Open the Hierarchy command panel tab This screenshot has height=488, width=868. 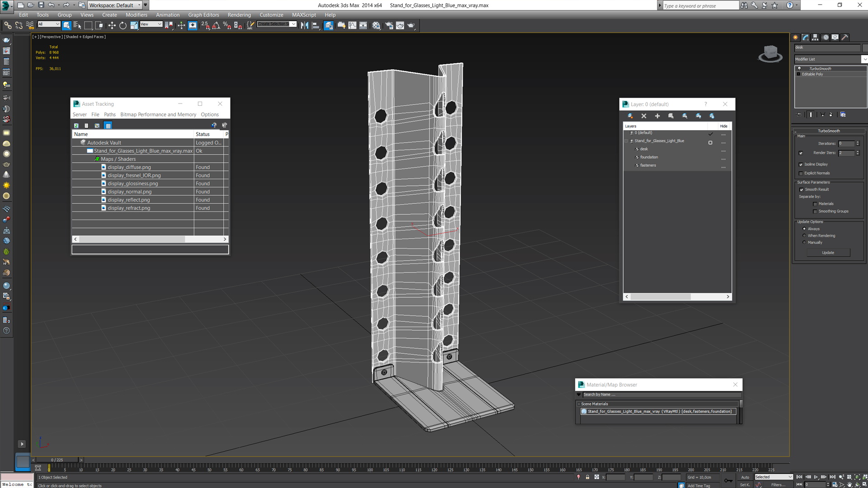click(815, 38)
